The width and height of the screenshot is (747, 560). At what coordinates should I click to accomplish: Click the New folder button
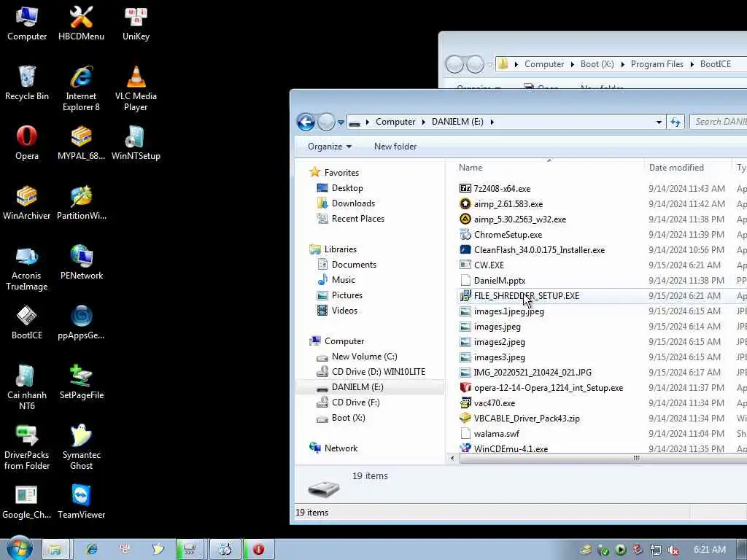pyautogui.click(x=395, y=146)
